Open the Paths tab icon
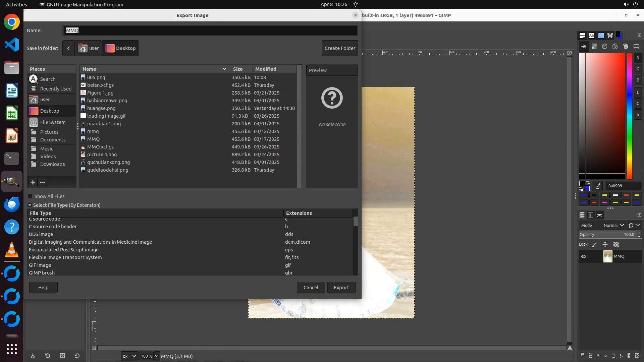644x362 pixels. [599, 215]
